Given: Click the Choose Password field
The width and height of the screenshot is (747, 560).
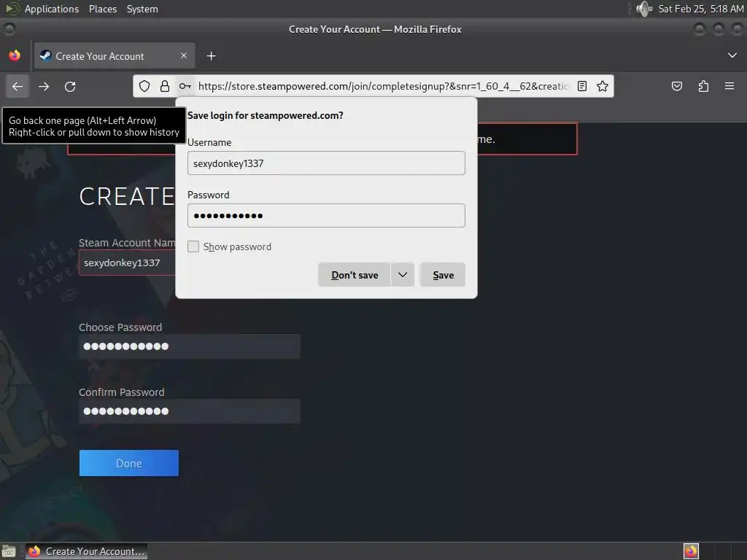Looking at the screenshot, I should (190, 346).
